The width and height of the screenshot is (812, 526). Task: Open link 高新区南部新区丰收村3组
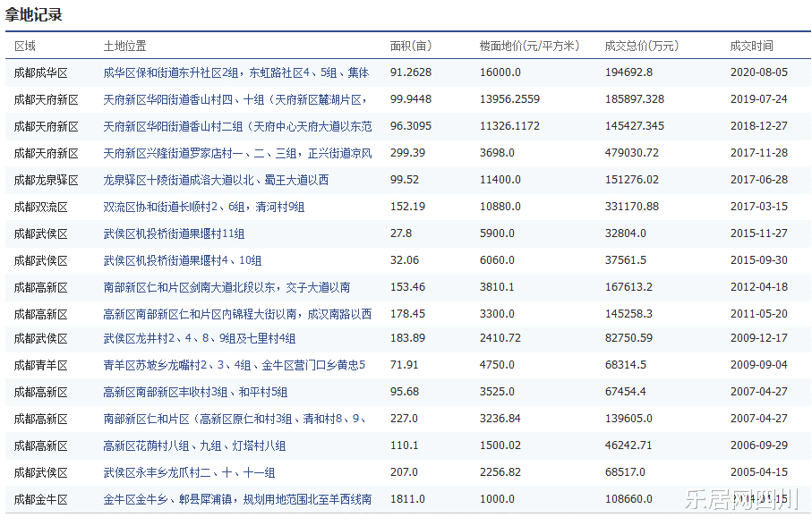(195, 393)
